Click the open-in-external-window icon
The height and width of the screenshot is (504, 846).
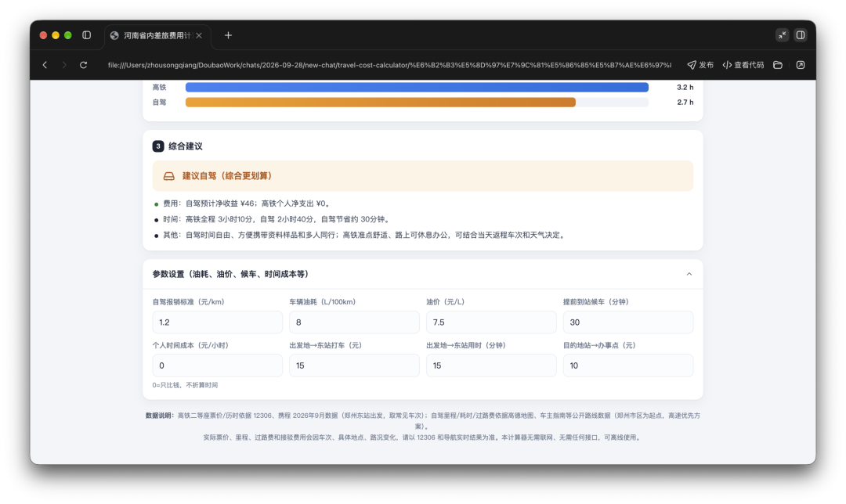coord(800,65)
